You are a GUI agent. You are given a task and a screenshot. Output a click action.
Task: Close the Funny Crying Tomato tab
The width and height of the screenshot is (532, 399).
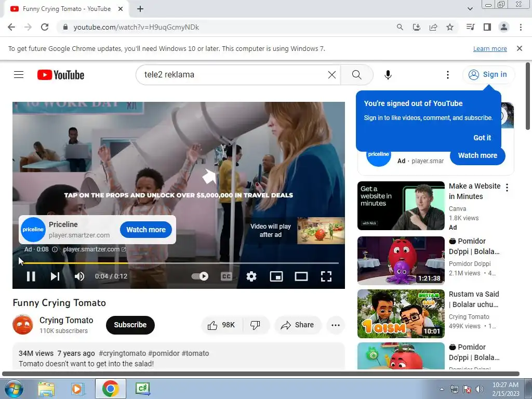pos(121,9)
